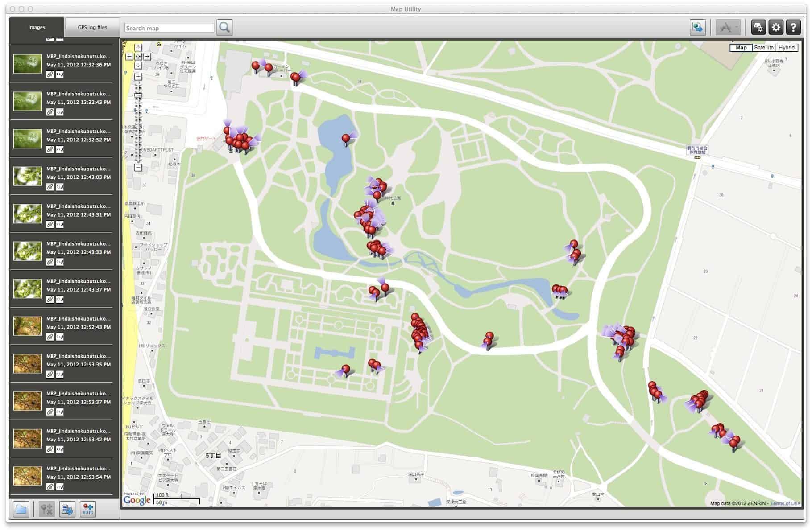Open the Terms of Use link
This screenshot has width=812, height=531.
tap(785, 503)
